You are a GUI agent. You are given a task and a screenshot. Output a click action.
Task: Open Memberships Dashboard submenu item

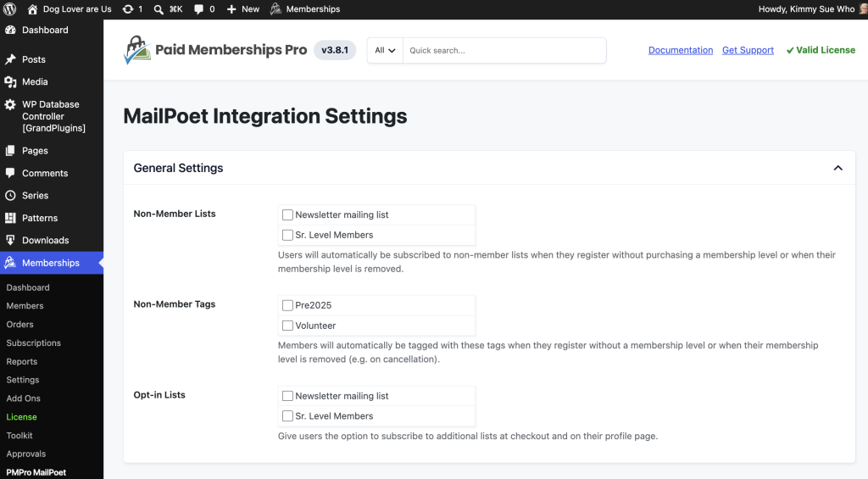[28, 287]
